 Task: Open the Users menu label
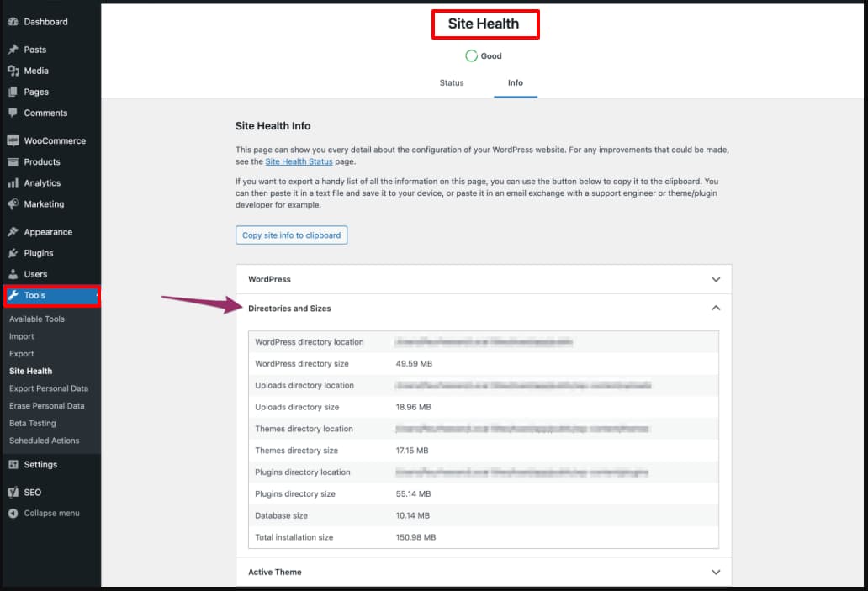click(x=35, y=274)
